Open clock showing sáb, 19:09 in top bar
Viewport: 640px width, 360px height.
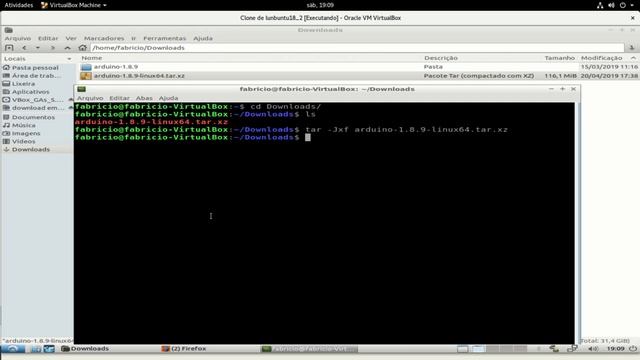(320, 5)
